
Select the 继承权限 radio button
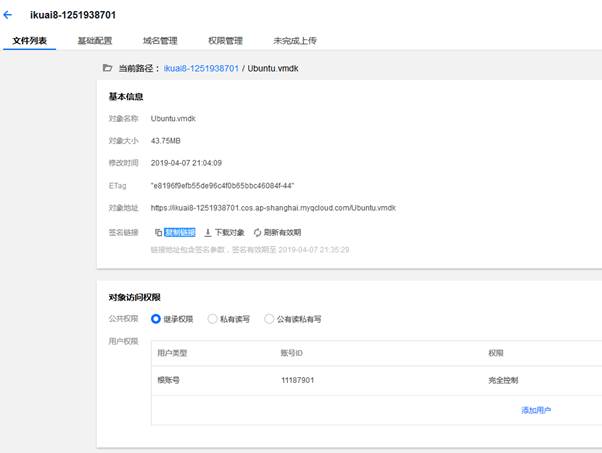[156, 319]
